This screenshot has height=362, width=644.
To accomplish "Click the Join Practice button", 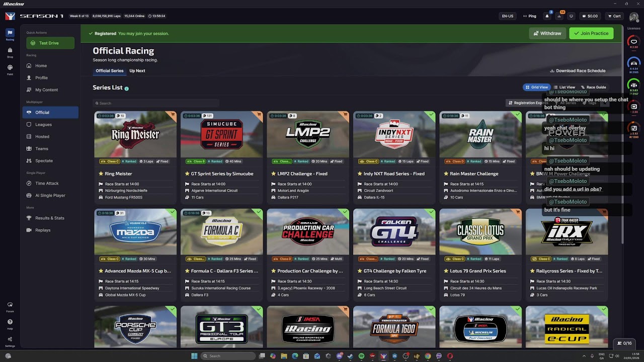I will pos(591,33).
